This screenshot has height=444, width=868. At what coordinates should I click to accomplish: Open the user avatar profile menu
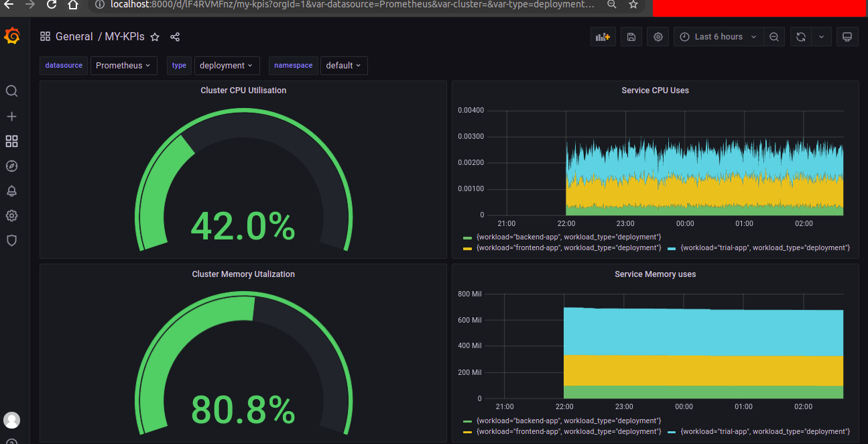click(x=11, y=420)
